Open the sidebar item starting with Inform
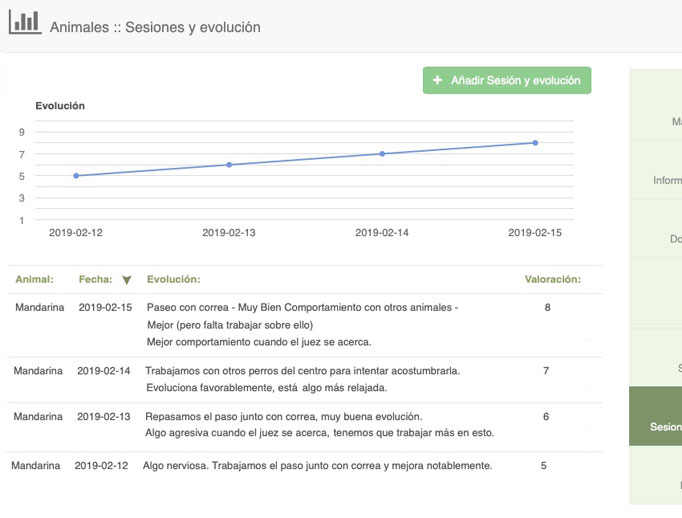Screen dimensions: 682x518 coord(665,181)
